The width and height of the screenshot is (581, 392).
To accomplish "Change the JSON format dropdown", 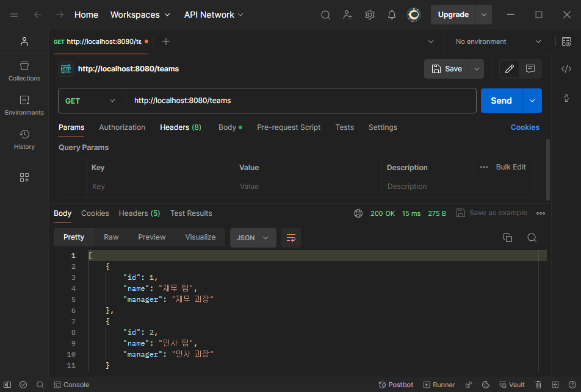I will [253, 238].
